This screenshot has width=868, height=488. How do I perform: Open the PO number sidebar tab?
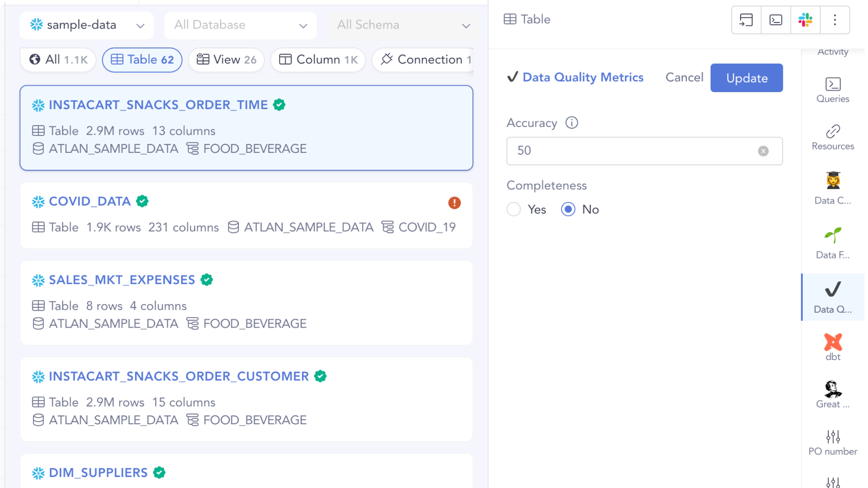[x=833, y=443]
